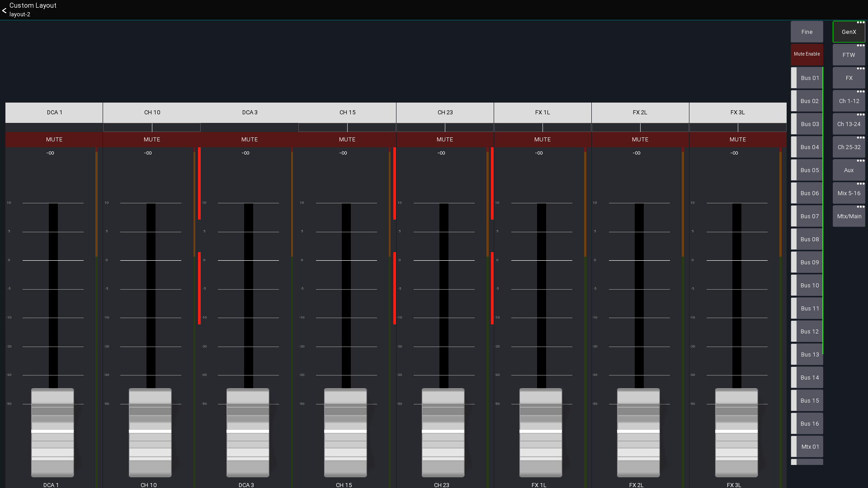This screenshot has height=488, width=868.
Task: Open the three-dot menu on Mtx/Main layer
Action: click(860, 207)
